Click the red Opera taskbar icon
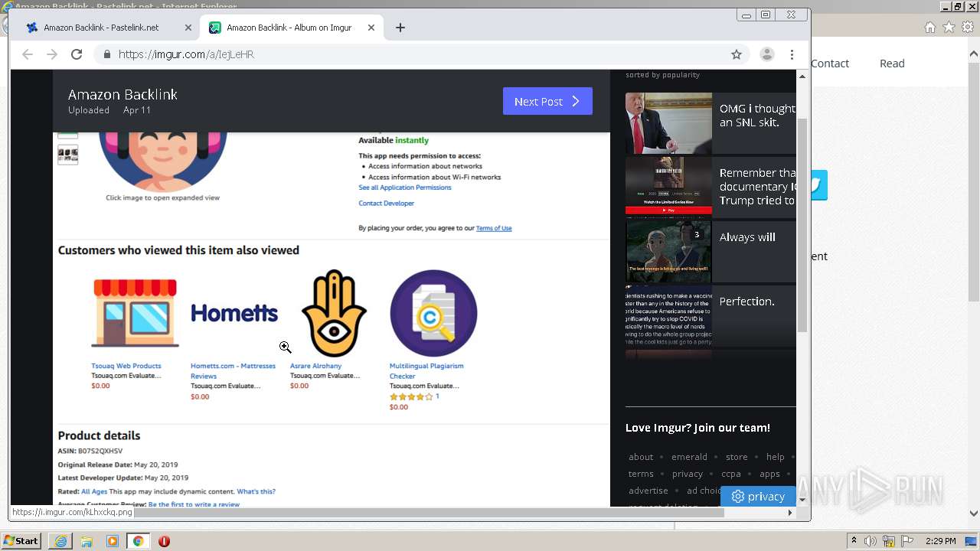The image size is (980, 551). (164, 541)
